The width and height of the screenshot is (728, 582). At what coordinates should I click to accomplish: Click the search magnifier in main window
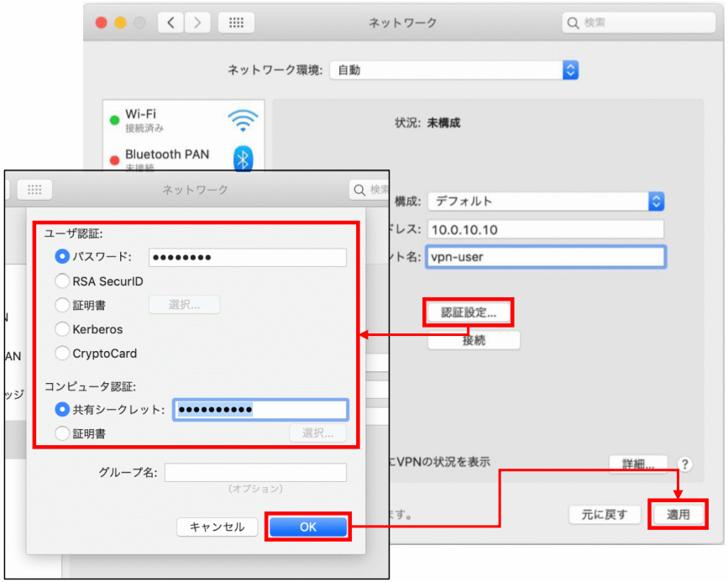tap(573, 24)
